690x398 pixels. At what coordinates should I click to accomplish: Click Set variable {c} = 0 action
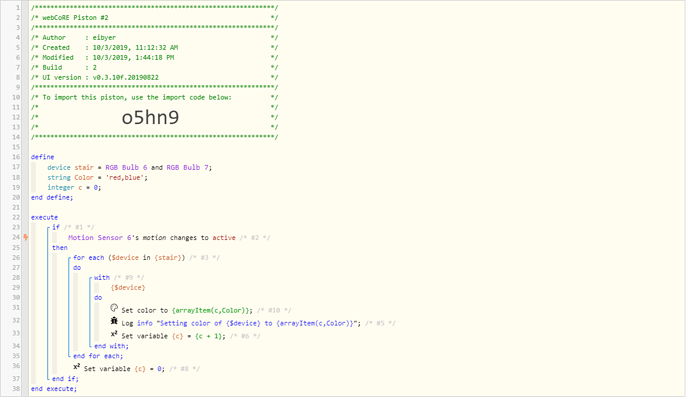coord(125,369)
